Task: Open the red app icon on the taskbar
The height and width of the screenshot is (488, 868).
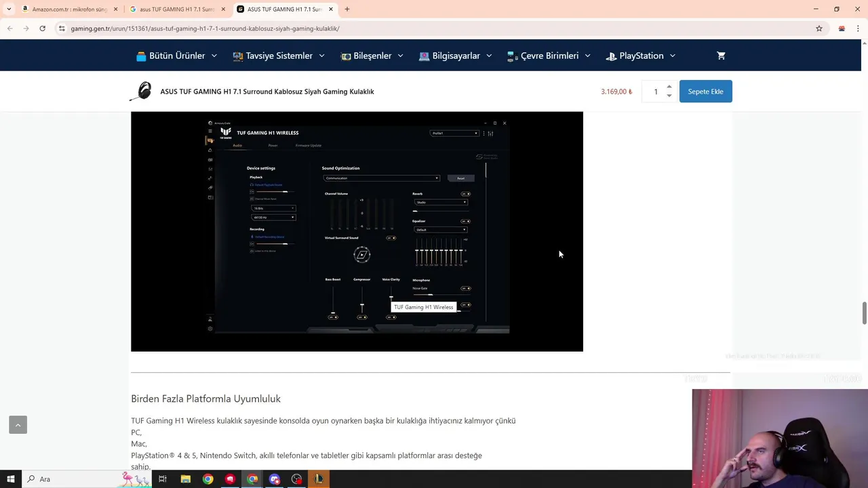Action: point(230,479)
